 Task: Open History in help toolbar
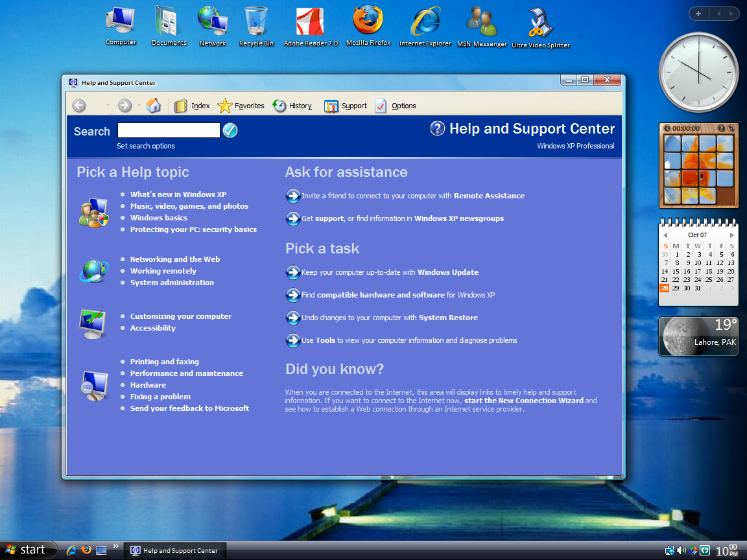(292, 106)
